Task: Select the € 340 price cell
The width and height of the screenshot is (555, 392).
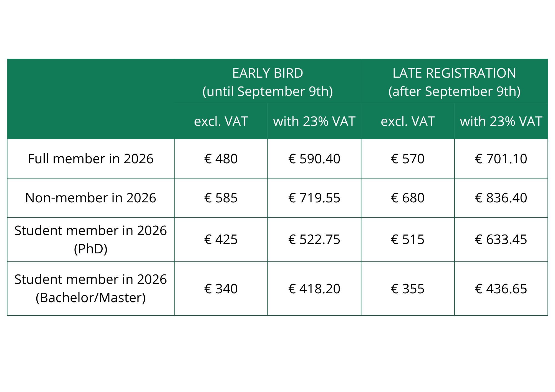Action: 221,289
